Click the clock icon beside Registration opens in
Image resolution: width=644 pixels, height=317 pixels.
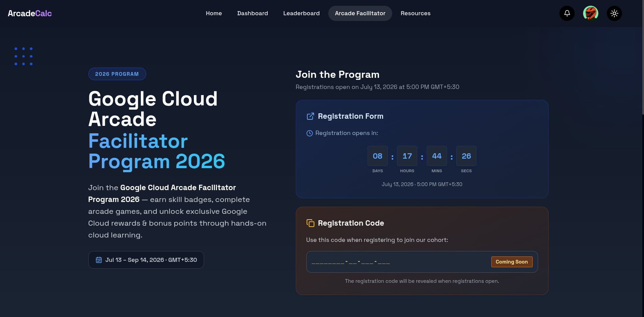(309, 133)
